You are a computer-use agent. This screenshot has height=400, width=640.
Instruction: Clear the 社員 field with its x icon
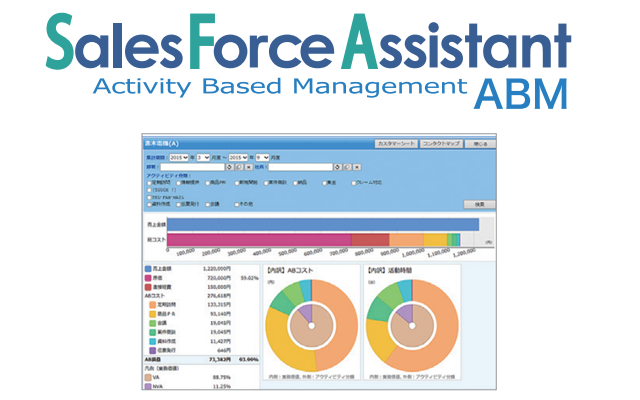[357, 167]
